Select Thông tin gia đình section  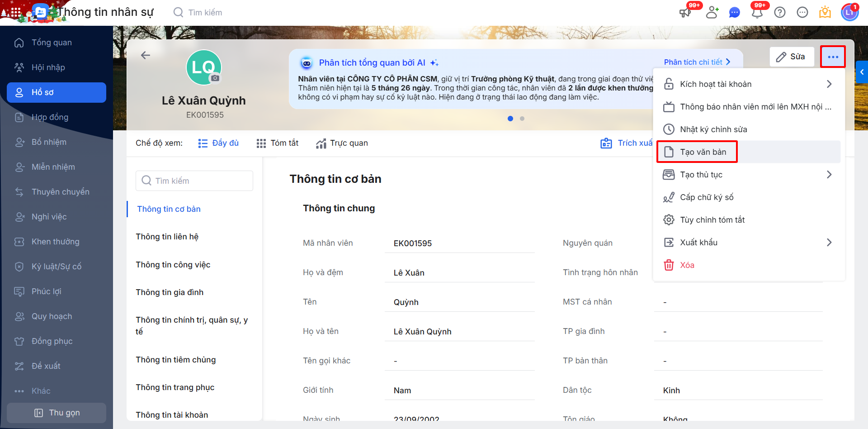click(x=170, y=292)
